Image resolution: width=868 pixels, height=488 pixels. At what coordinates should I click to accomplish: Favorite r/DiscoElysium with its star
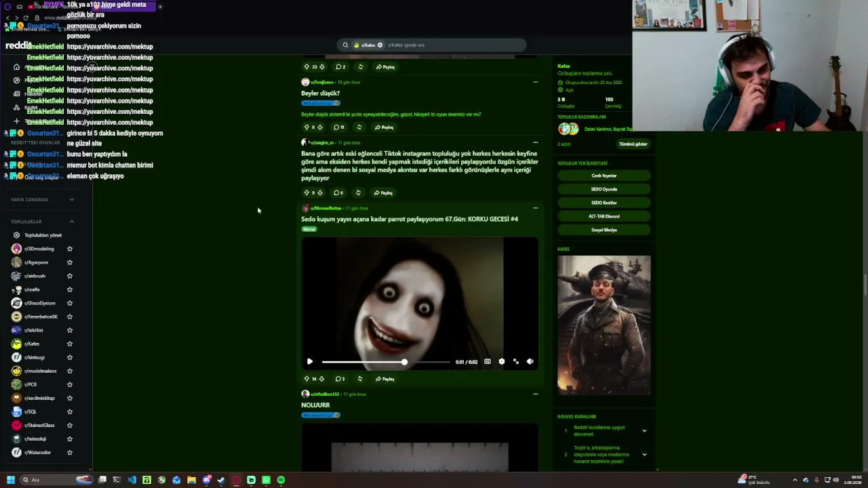click(x=70, y=303)
